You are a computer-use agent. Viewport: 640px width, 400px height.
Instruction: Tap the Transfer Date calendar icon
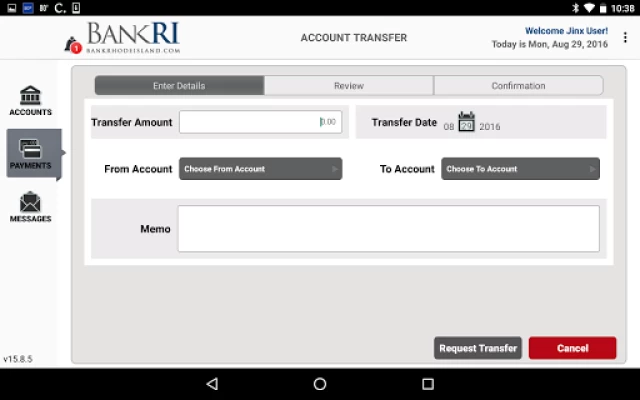point(466,123)
